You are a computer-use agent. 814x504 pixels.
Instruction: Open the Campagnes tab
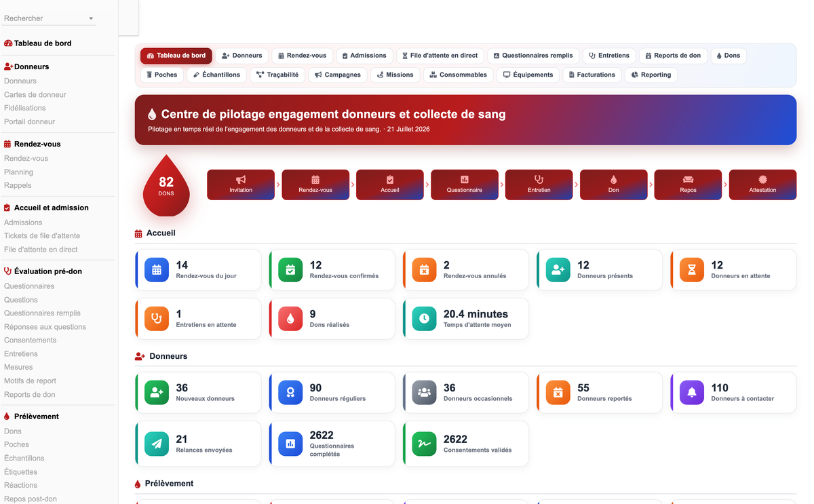coord(338,75)
